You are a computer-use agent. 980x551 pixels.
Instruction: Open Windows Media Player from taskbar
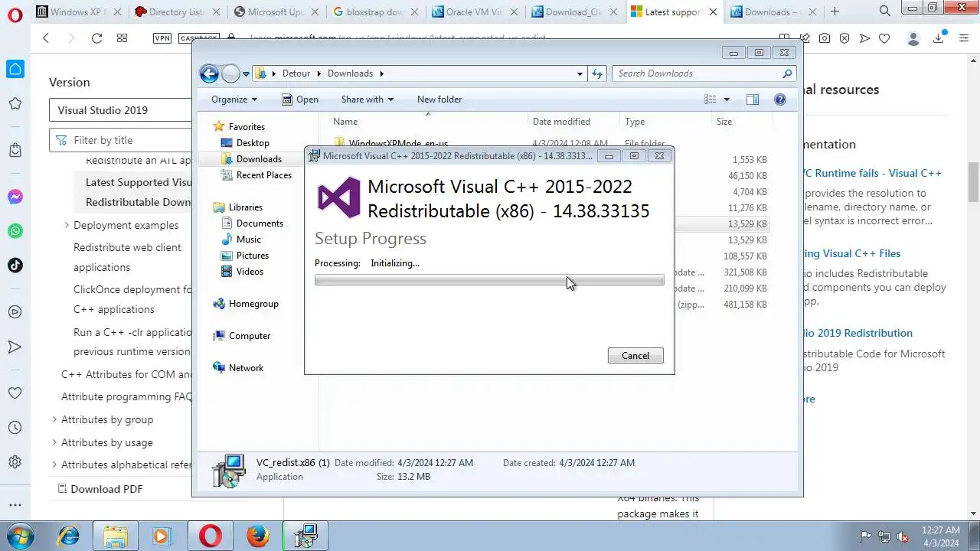162,536
